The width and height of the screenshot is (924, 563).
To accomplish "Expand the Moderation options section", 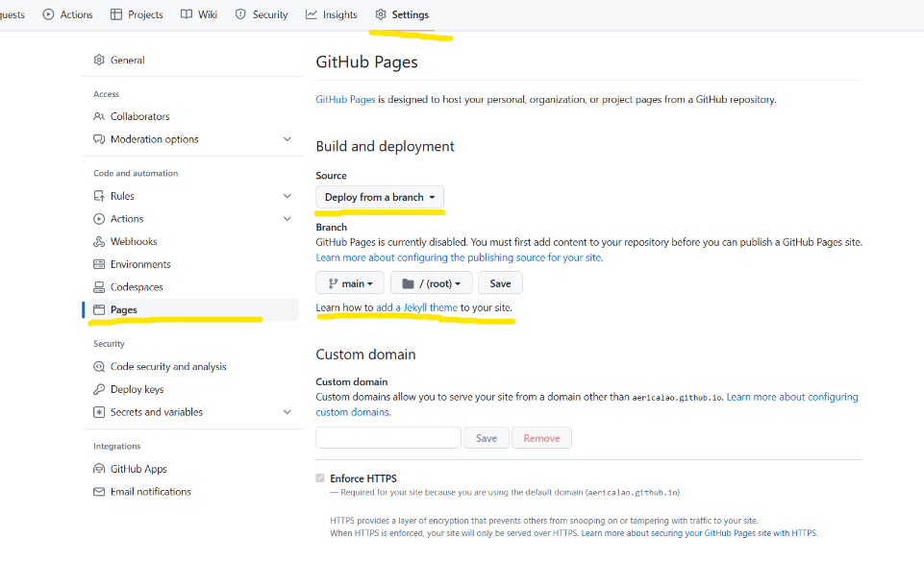I will coord(287,139).
